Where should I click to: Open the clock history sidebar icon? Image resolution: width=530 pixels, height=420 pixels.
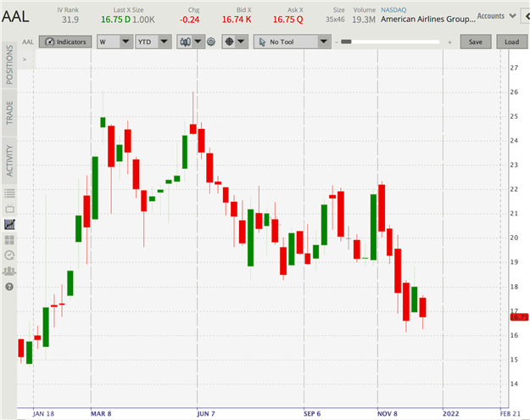coord(10,255)
